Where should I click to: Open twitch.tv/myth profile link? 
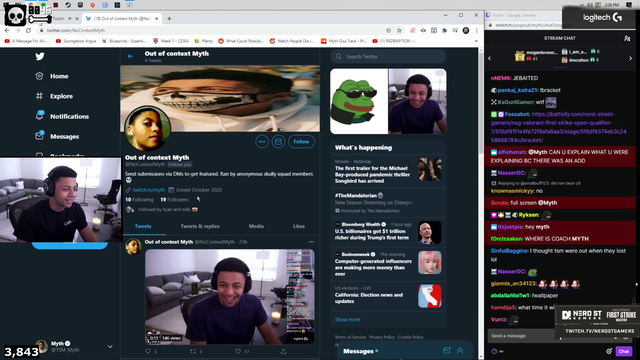[x=149, y=190]
